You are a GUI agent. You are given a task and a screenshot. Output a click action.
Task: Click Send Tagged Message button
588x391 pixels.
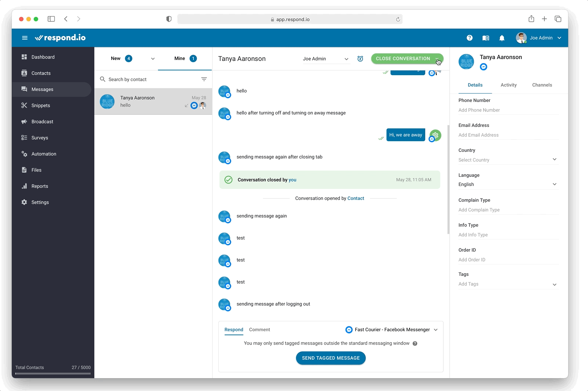[x=331, y=358]
